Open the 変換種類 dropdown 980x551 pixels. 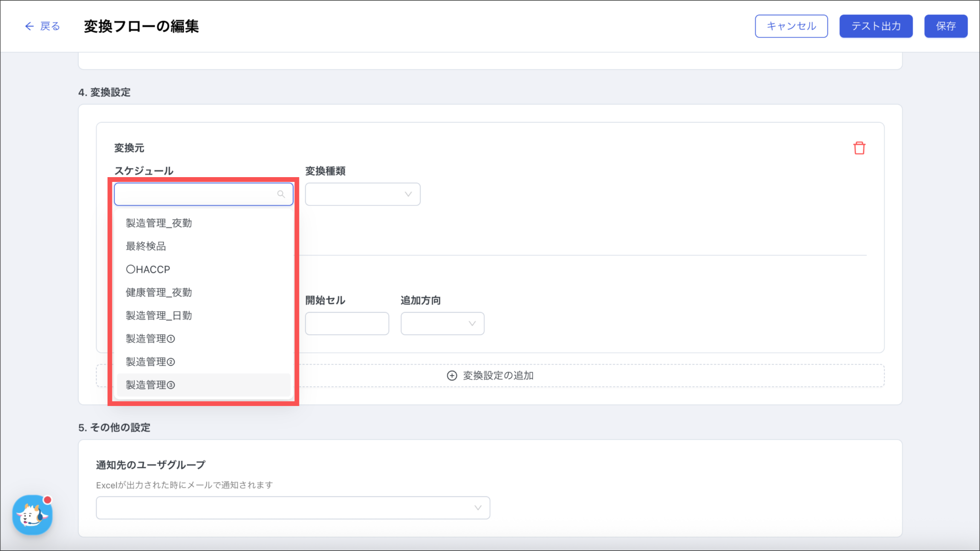click(362, 194)
